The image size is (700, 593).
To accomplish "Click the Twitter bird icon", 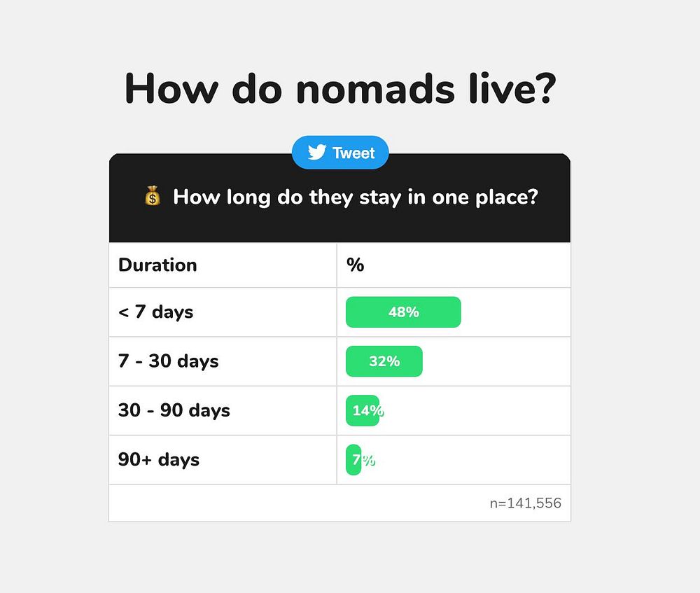I will [x=316, y=152].
